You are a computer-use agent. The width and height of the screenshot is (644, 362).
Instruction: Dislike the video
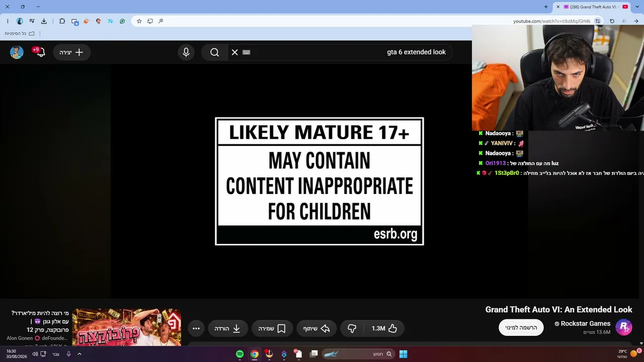coord(352,329)
